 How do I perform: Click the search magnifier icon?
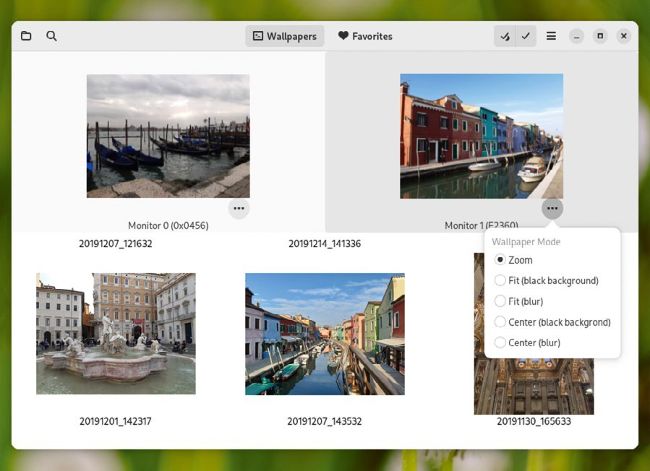tap(52, 36)
